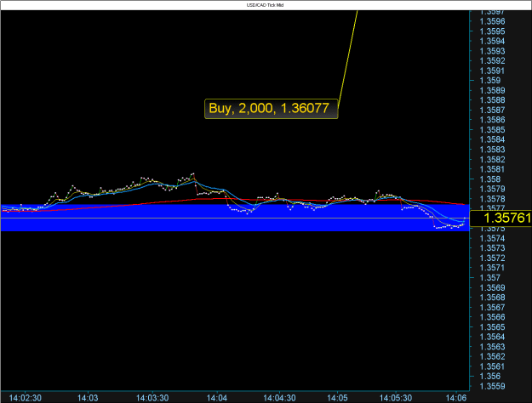Click the 14:06 time axis label
This screenshot has width=532, height=403.
(456, 398)
